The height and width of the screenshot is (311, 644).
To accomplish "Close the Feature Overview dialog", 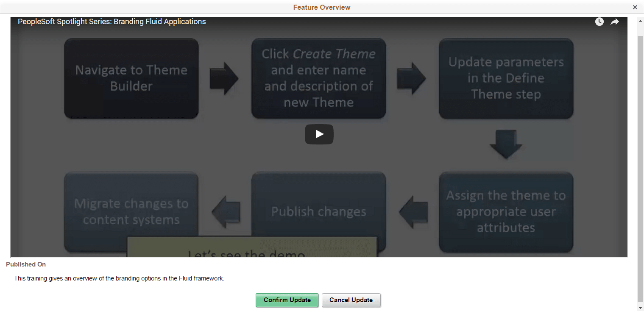I will pos(635,7).
